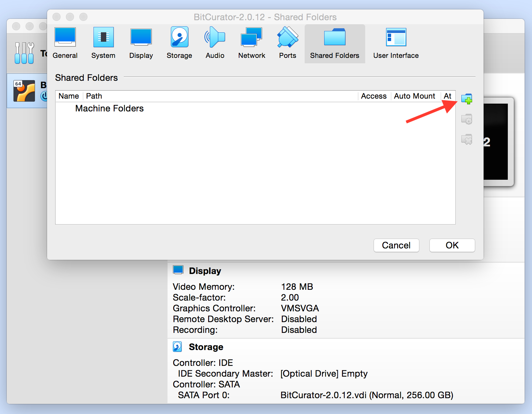Viewport: 532px width, 414px height.
Task: Open the Network settings icon
Action: (252, 37)
